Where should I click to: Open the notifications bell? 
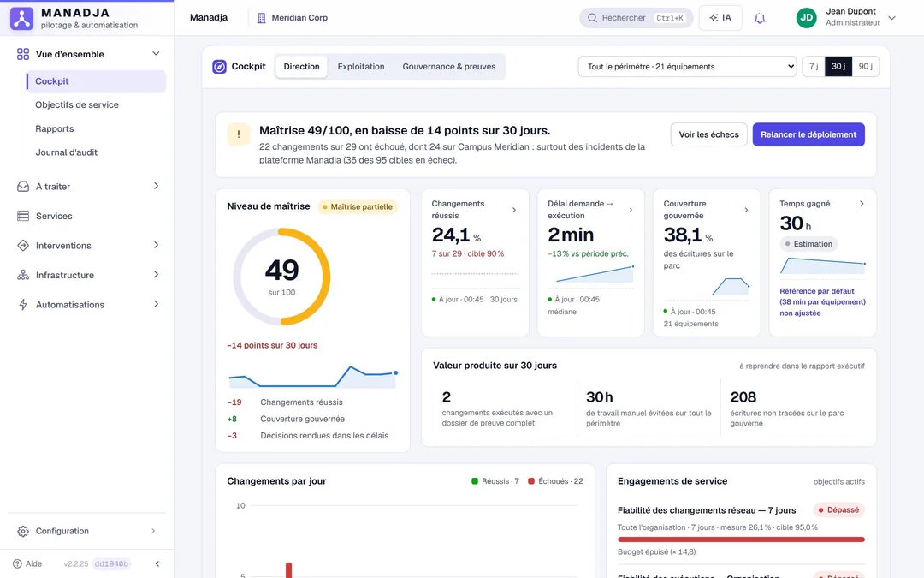click(x=760, y=18)
